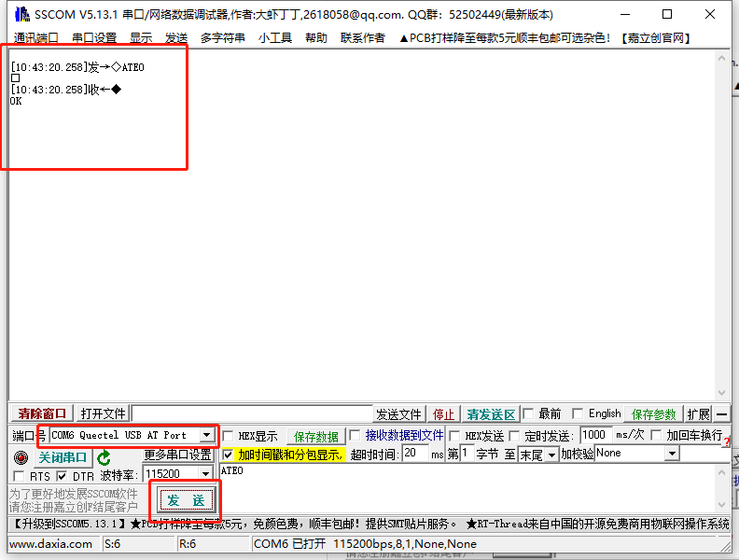
Task: Open the 多字符串 menu
Action: tap(222, 37)
